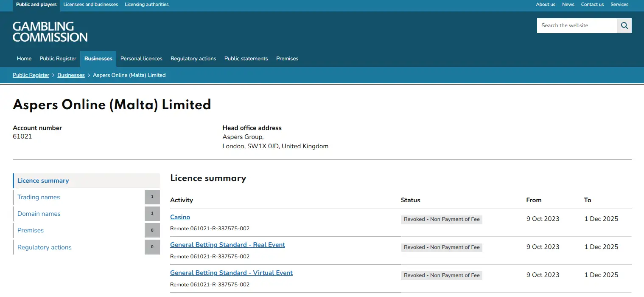
Task: Click the Activity column header
Action: pos(182,200)
